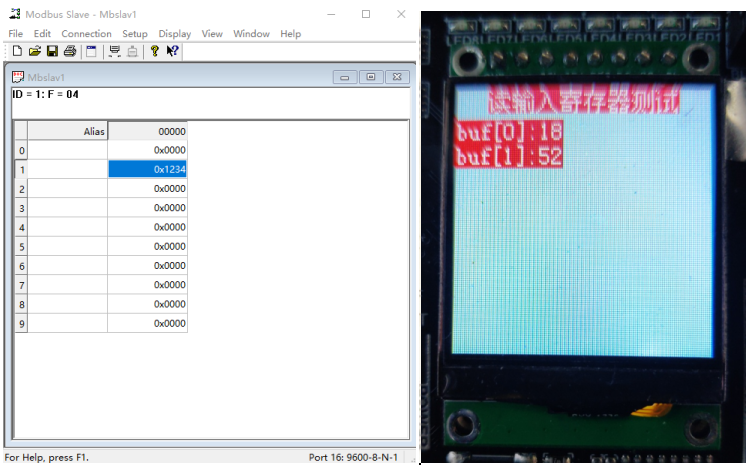751x467 pixels.
Task: Click row header number 9
Action: [x=22, y=323]
